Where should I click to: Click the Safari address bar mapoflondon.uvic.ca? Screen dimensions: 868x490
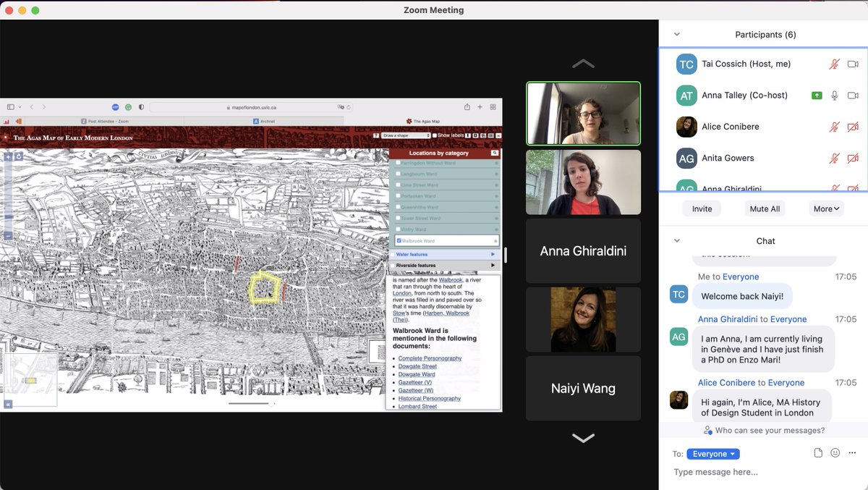click(x=250, y=107)
